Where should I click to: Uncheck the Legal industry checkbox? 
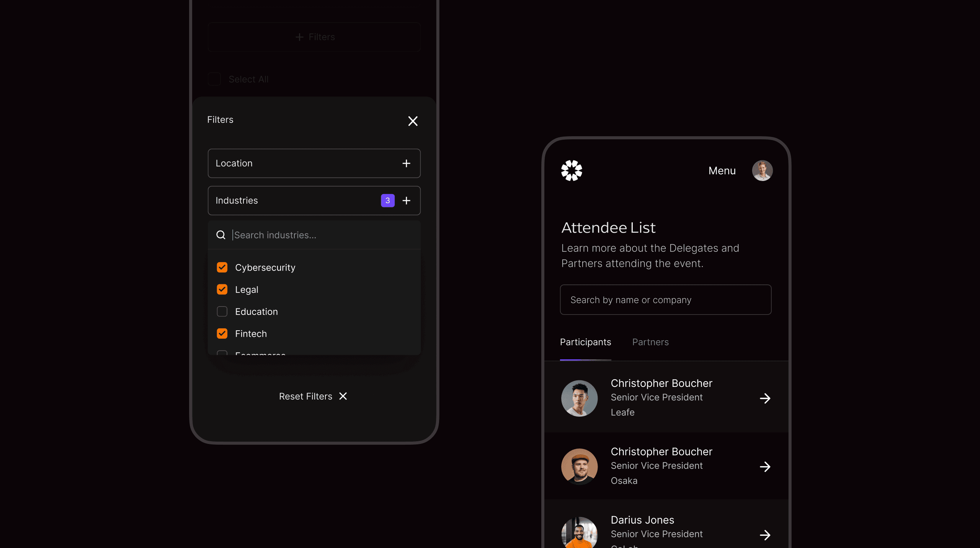click(222, 289)
